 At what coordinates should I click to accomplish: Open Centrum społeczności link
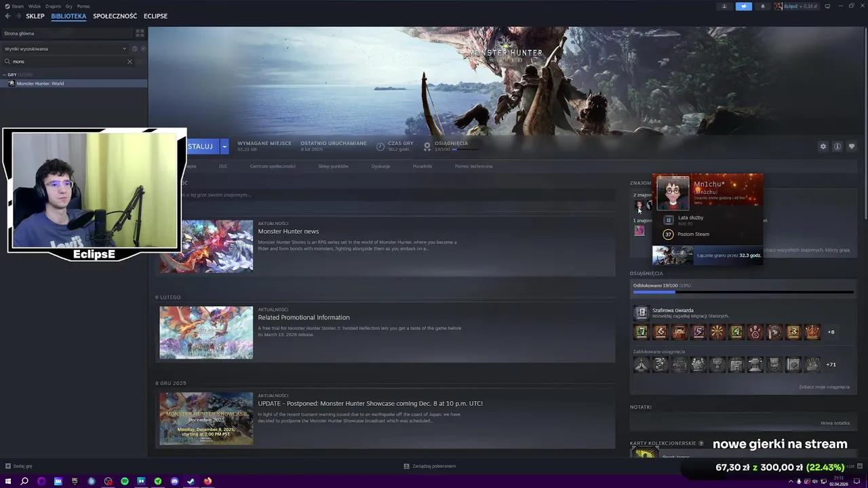273,166
